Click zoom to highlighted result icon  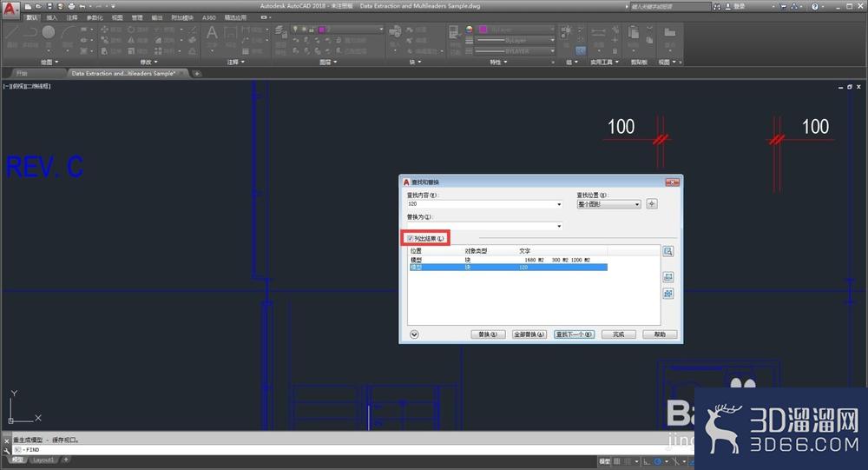coord(668,252)
